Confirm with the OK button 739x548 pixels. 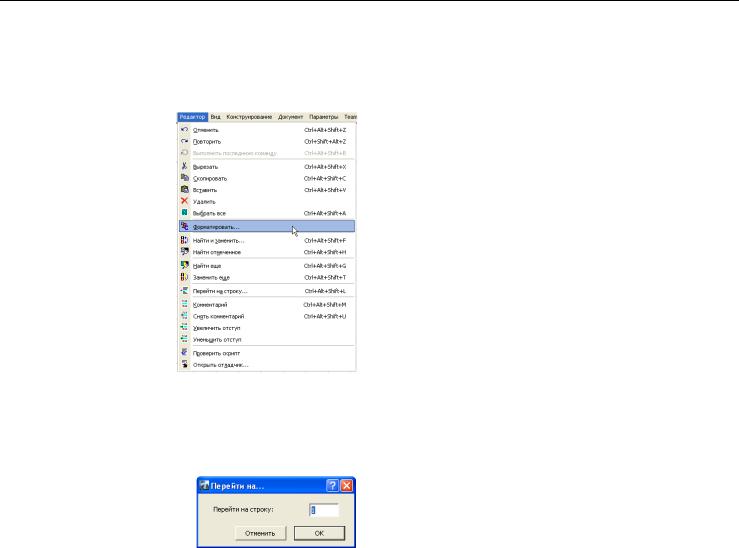click(319, 533)
